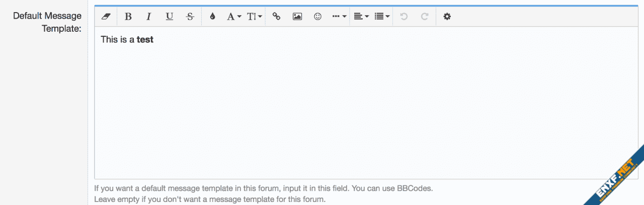This screenshot has width=644, height=205.
Task: Click the bold word "test" in editor
Action: click(145, 39)
